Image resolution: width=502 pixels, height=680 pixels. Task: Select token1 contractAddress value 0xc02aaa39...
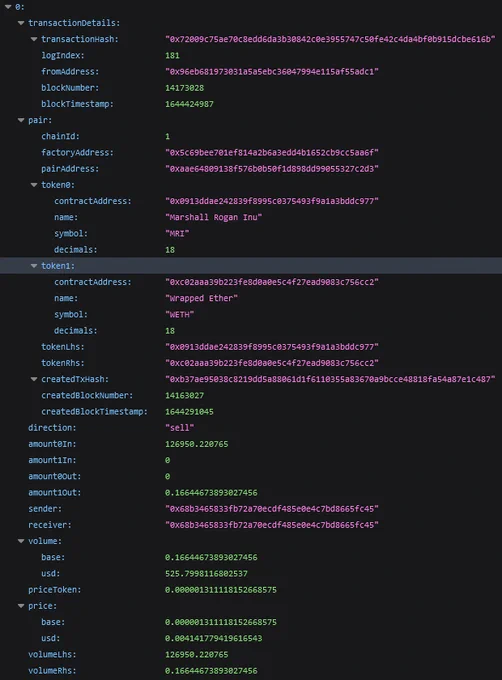pos(272,282)
